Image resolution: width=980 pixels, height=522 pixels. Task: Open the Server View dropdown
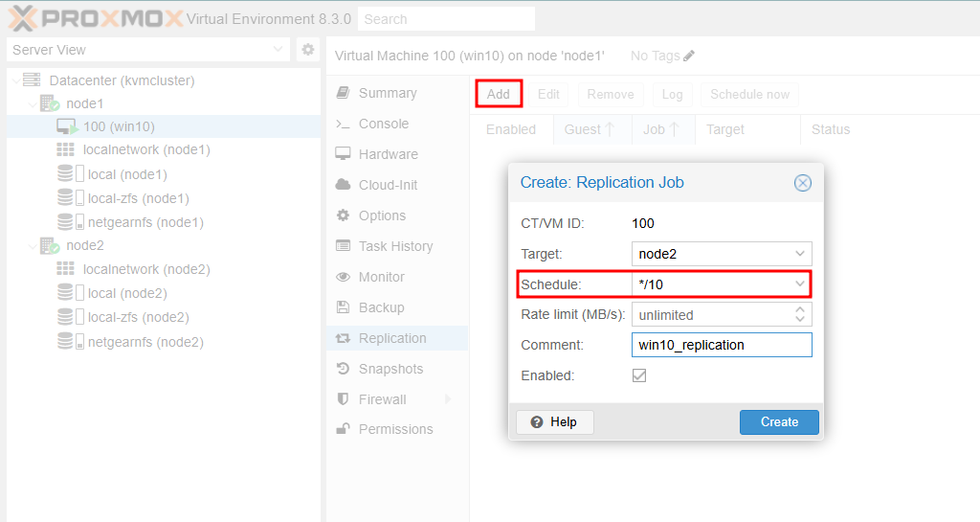[278, 50]
